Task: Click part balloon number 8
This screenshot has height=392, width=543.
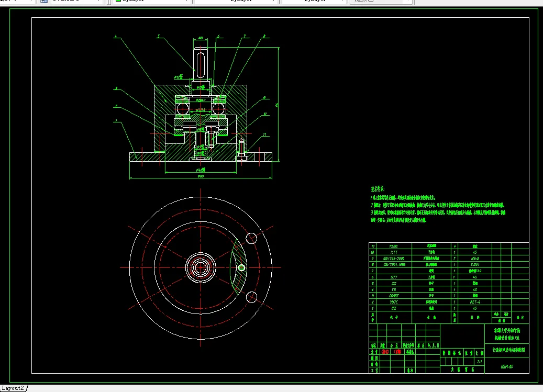Action: point(264,36)
